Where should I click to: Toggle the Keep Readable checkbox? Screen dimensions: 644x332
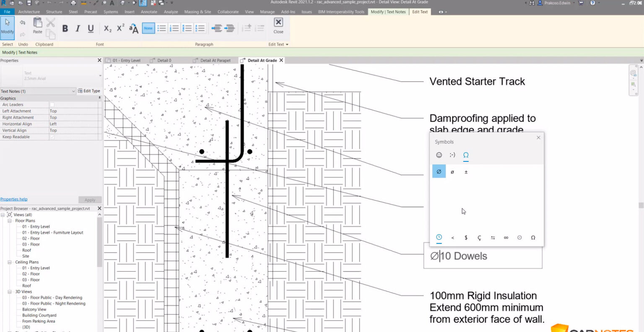[52, 137]
